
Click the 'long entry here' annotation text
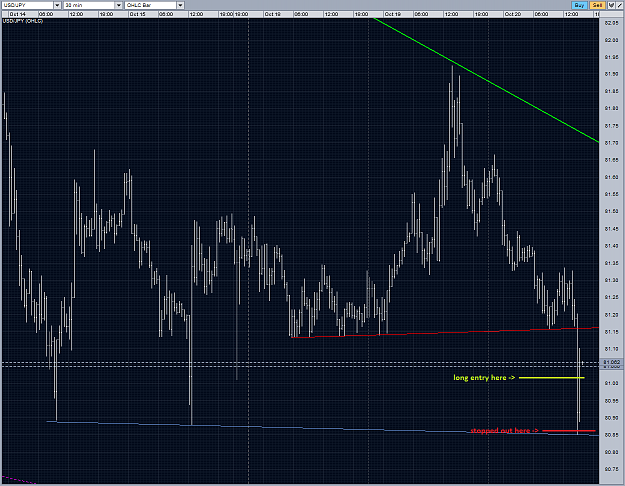pyautogui.click(x=484, y=378)
